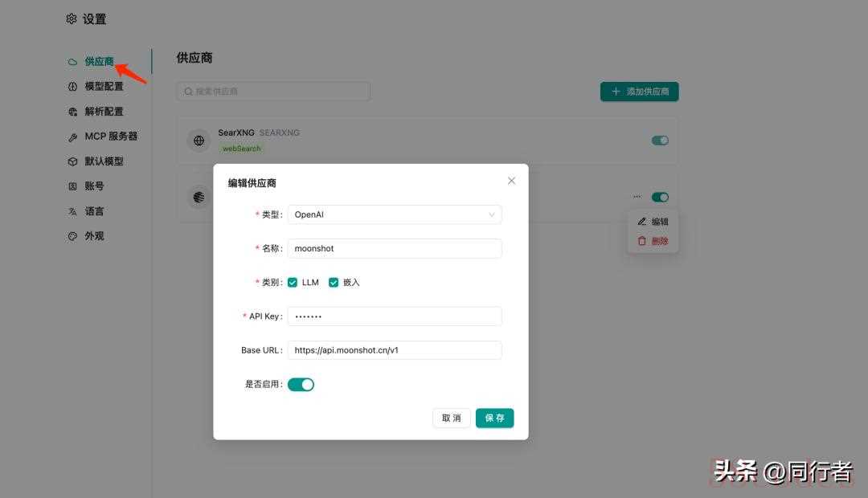Image resolution: width=868 pixels, height=498 pixels.
Task: Toggle the second provider's enable switch
Action: point(660,197)
